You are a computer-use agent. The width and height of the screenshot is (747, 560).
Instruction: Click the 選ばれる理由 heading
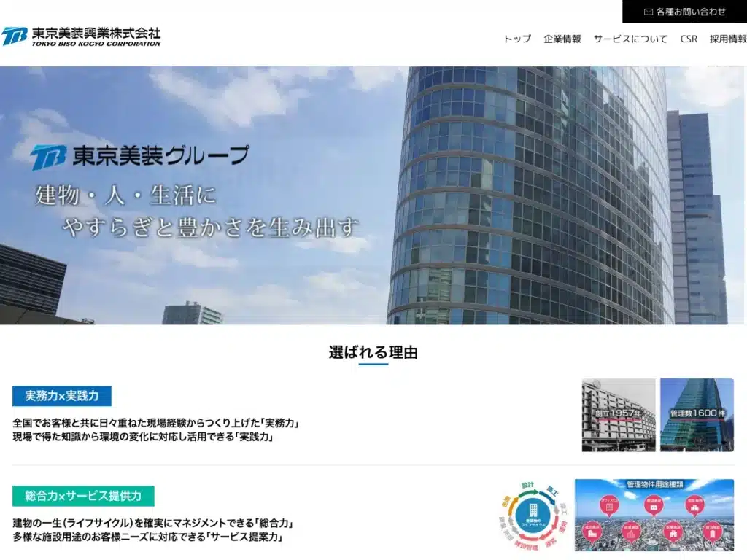[373, 352]
